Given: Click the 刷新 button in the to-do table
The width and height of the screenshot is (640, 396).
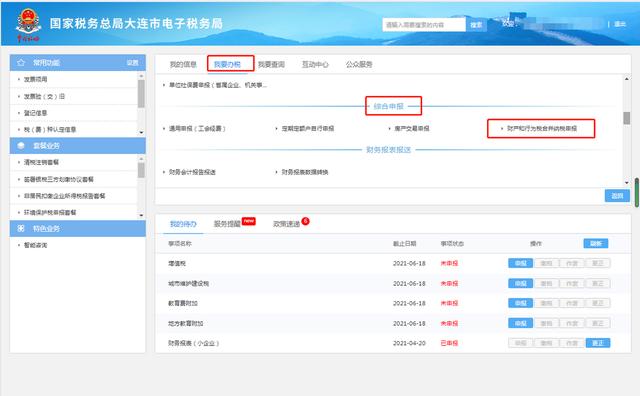Looking at the screenshot, I should 596,243.
